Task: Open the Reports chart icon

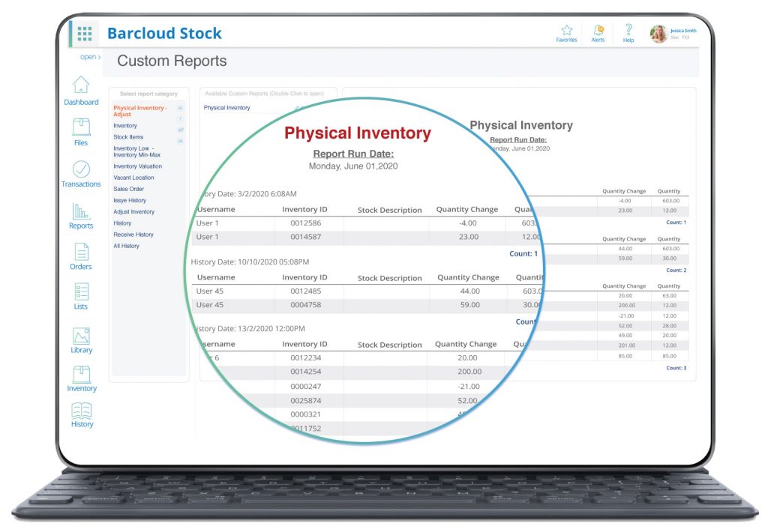Action: click(x=81, y=211)
